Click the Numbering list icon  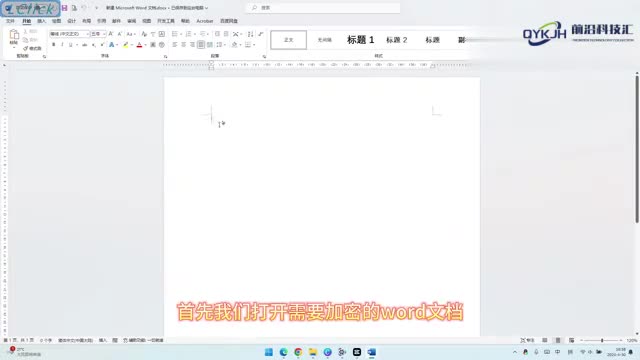point(190,34)
